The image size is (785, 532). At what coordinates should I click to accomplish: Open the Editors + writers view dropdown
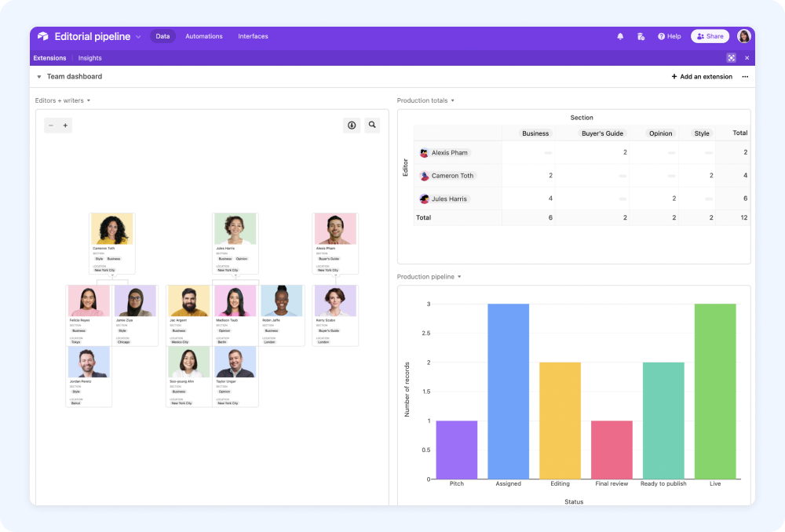click(88, 100)
